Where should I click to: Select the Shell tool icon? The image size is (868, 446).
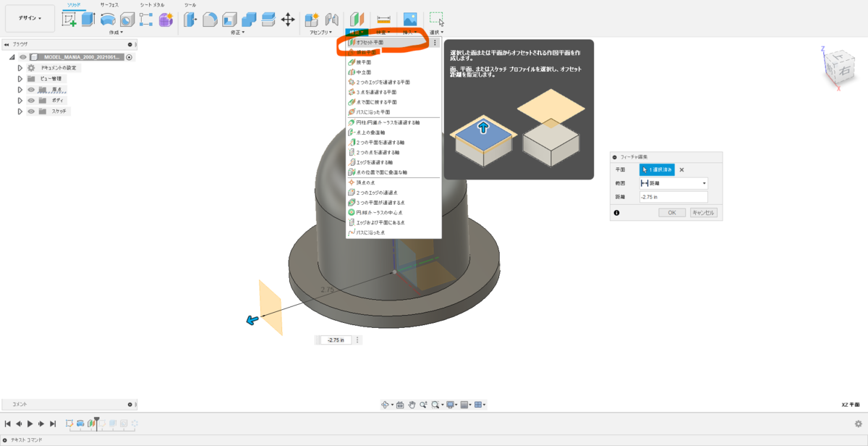[229, 20]
